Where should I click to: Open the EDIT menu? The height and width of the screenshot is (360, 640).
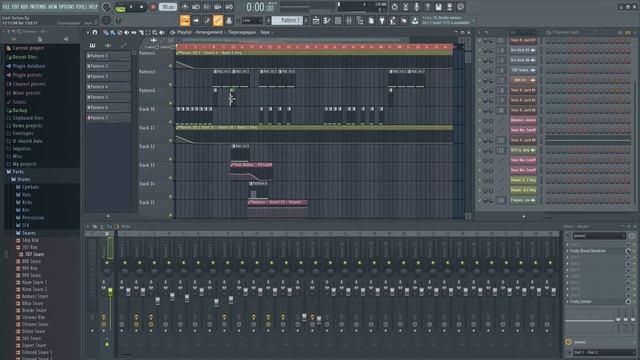point(15,7)
